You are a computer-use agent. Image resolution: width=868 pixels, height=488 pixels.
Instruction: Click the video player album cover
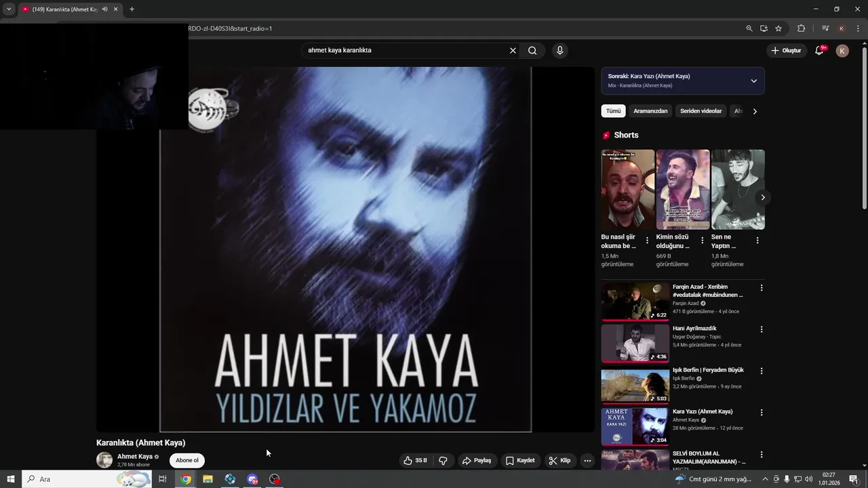tap(345, 249)
